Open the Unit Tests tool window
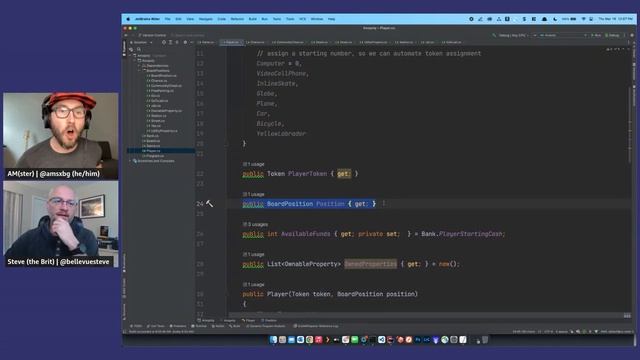Viewport: 640px width, 360px height. (156, 326)
